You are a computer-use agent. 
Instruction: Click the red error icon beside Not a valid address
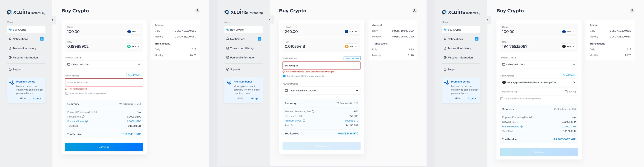coord(284,72)
